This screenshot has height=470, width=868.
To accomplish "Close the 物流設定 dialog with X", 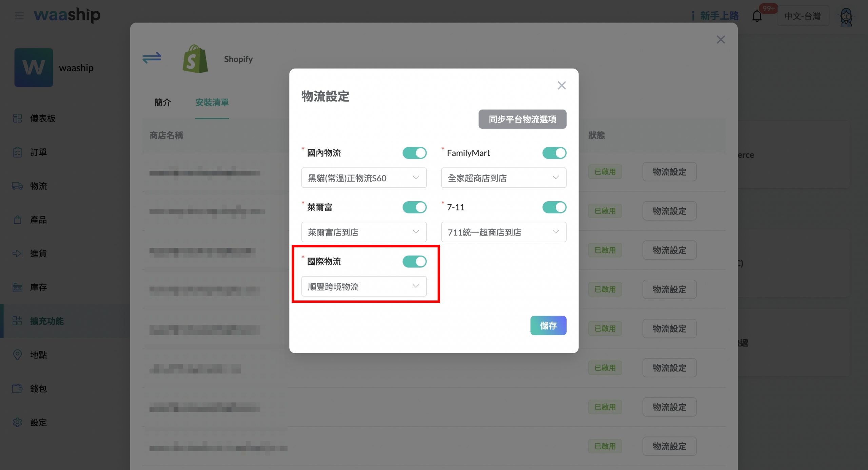I will coord(561,86).
